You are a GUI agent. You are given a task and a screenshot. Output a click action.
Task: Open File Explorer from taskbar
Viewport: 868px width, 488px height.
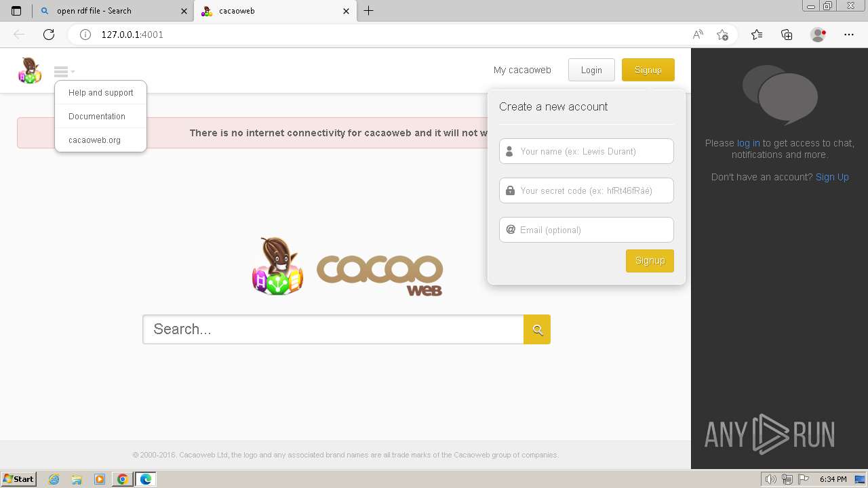click(x=77, y=479)
